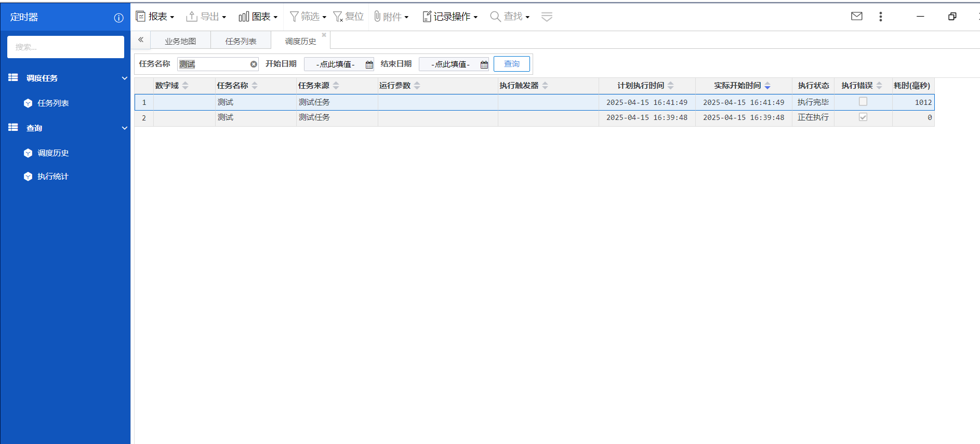Image resolution: width=980 pixels, height=444 pixels.
Task: Open the 图表 chart menu
Action: coord(258,17)
